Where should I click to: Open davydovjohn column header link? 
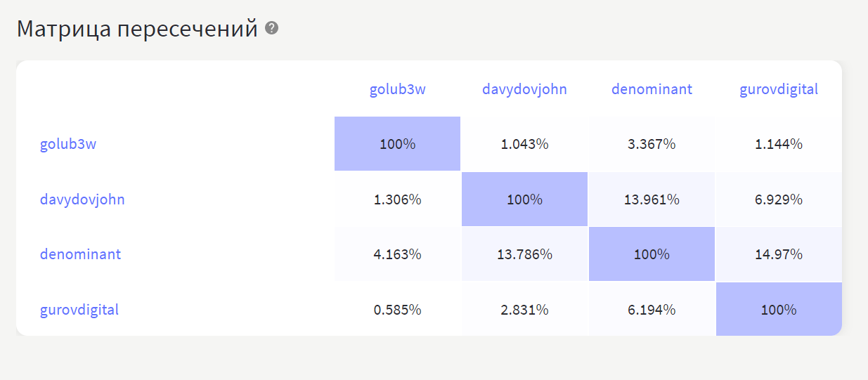(x=524, y=89)
